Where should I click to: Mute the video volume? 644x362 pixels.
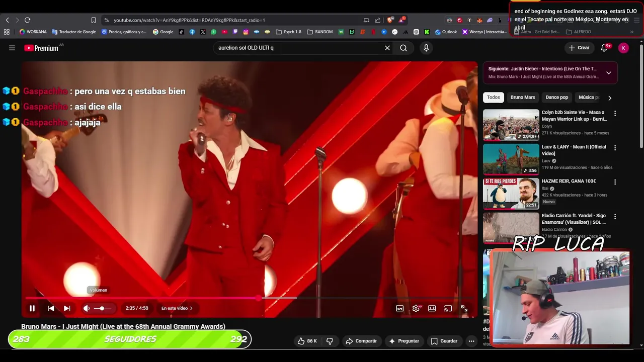tap(87, 308)
